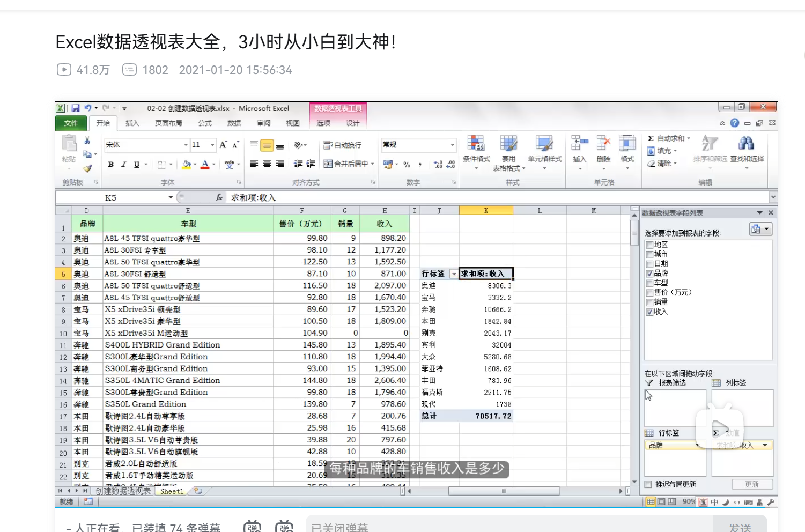The width and height of the screenshot is (805, 532).
Task: Apply yellow fill color bucket
Action: point(186,165)
